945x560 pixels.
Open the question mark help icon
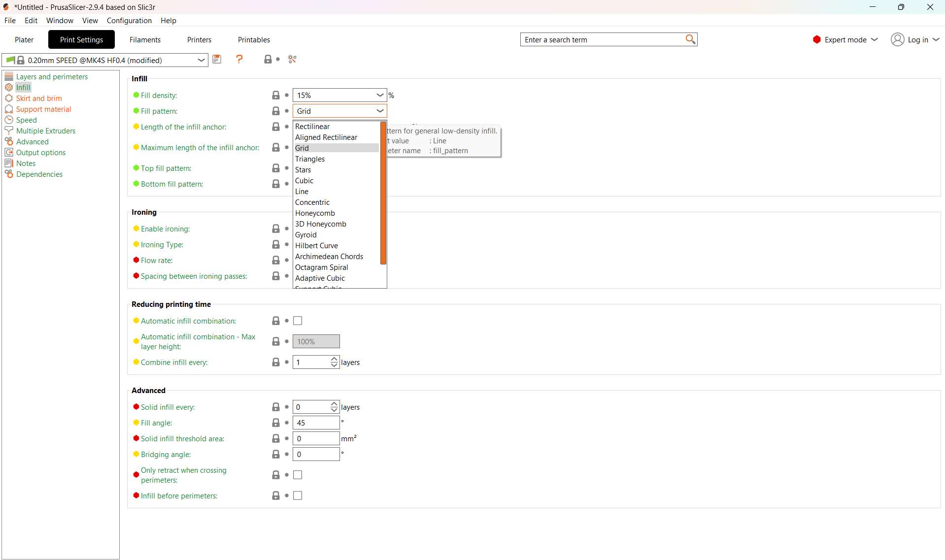[x=239, y=60]
